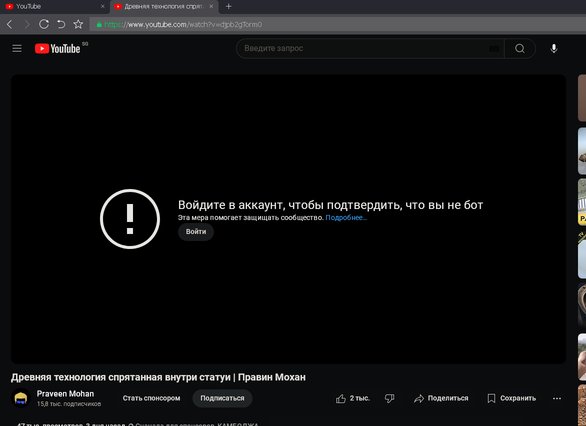Go back using browser back arrow

tap(10, 24)
